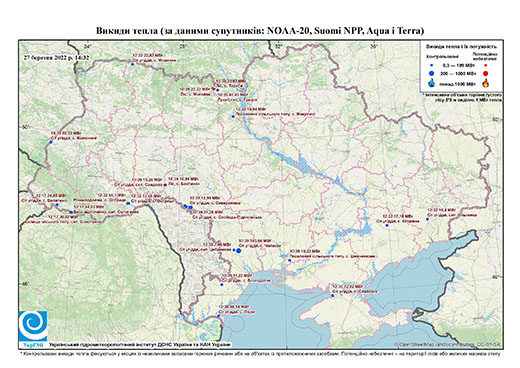Image resolution: width=520 pixels, height=368 pixels.
Task: Click the 27 March 2022 date stamp
Action: 57,57
